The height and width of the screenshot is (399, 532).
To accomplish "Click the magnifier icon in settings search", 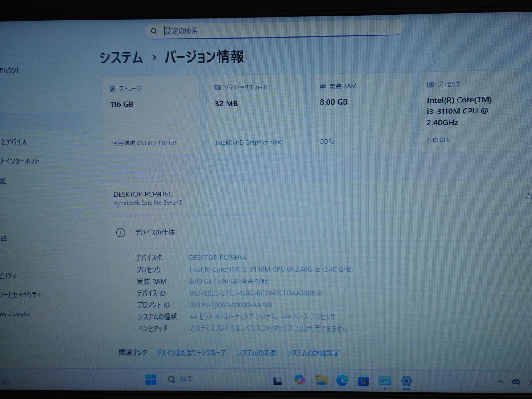I will pyautogui.click(x=154, y=31).
